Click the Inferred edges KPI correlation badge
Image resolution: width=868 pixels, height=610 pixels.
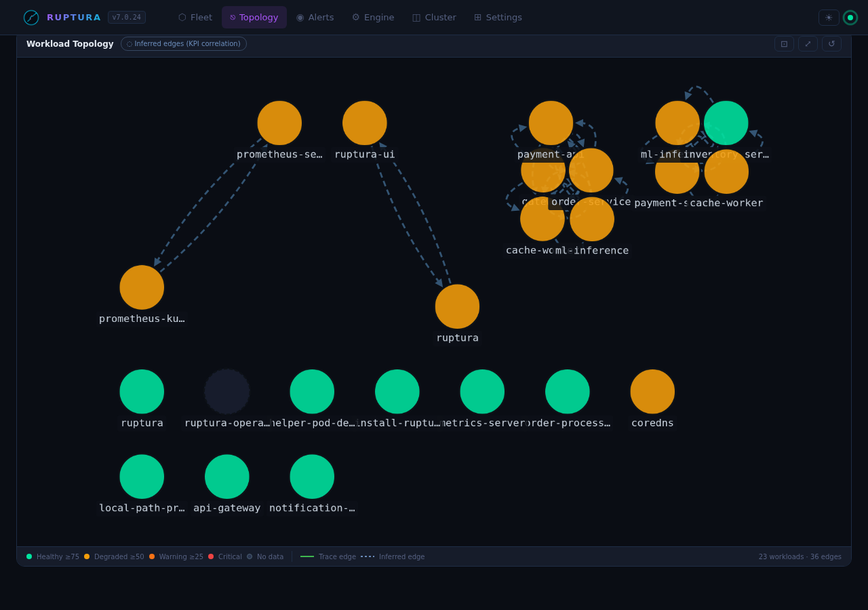point(184,44)
